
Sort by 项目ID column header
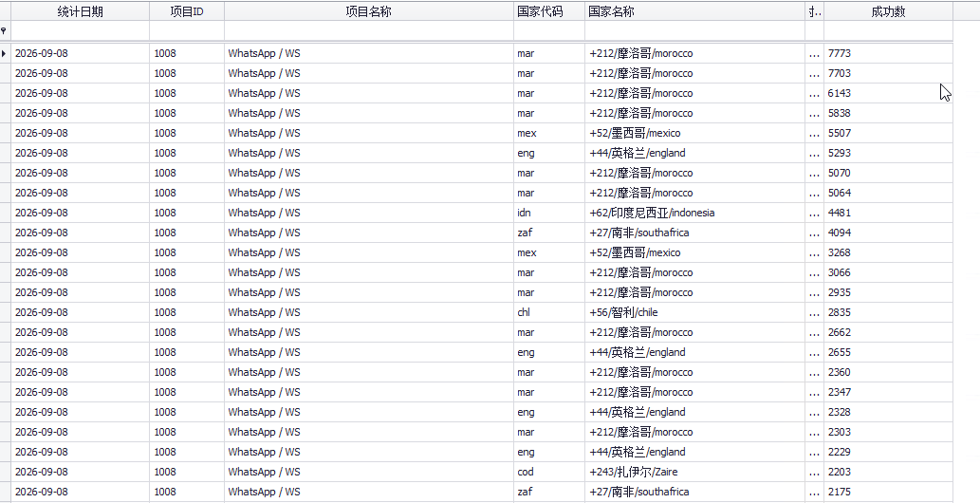pyautogui.click(x=187, y=11)
